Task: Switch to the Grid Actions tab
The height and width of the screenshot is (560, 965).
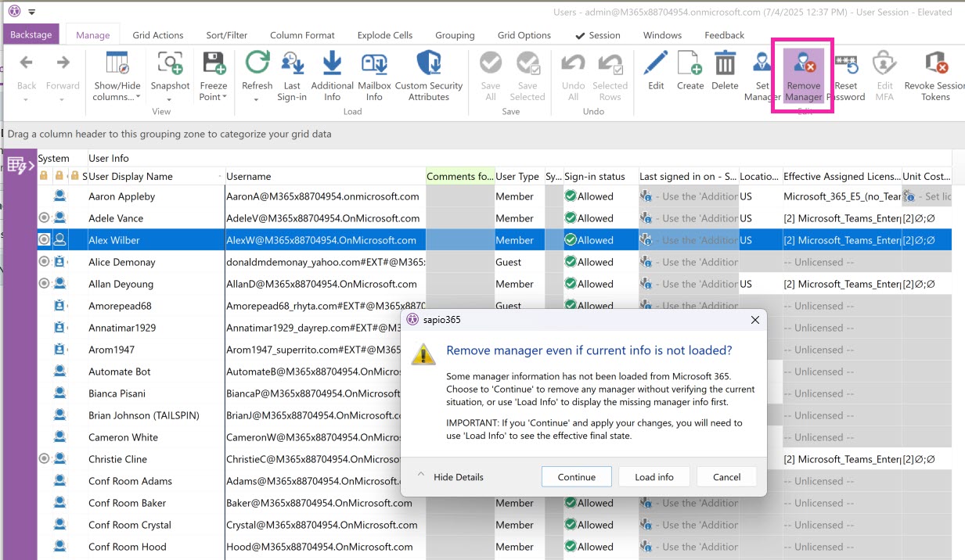Action: coord(158,35)
